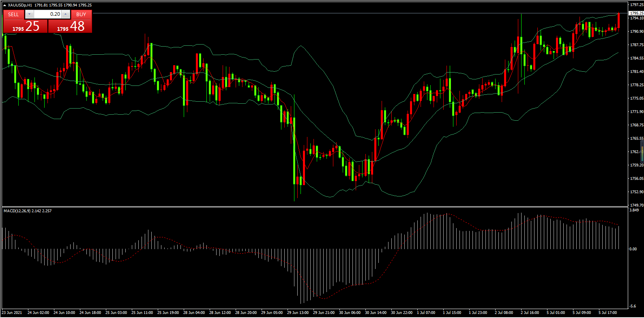Screen dimensions: 644x318
Task: Click the 1752.90 price scale label
Action: 636,192
